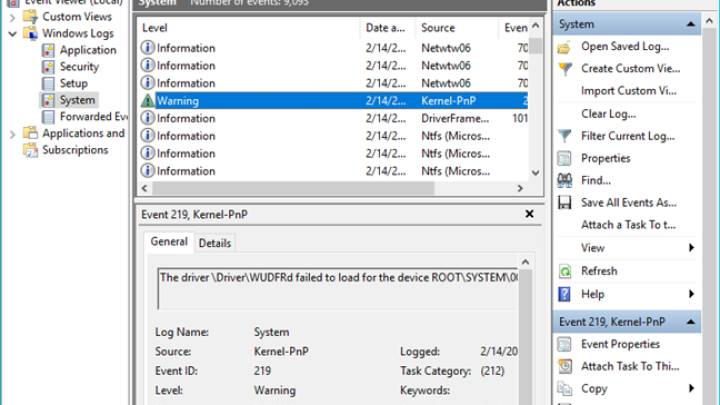Click the Event ID value 219

pyautogui.click(x=262, y=371)
